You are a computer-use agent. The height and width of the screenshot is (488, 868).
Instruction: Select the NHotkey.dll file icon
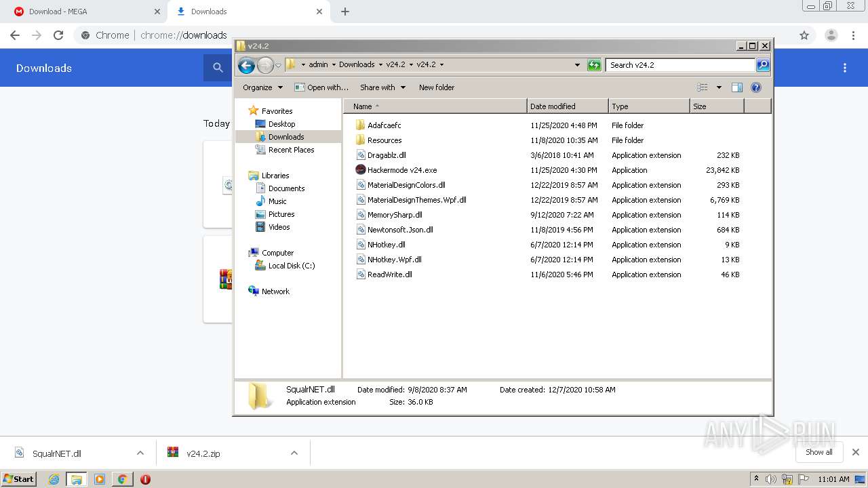coord(361,245)
